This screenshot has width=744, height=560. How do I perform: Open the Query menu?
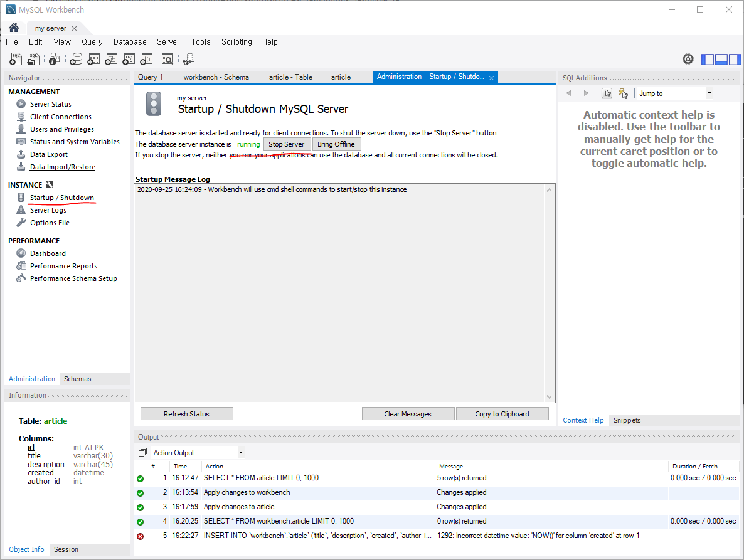[92, 42]
